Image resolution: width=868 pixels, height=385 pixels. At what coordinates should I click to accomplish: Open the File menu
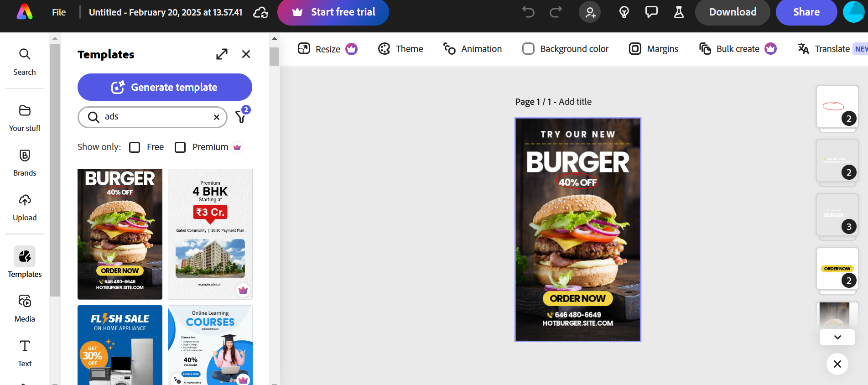59,12
